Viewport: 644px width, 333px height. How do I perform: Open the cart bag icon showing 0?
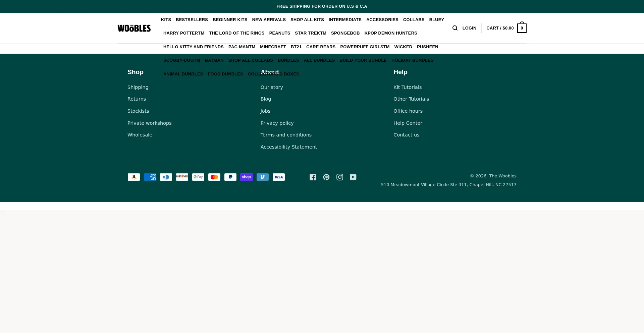click(x=522, y=28)
